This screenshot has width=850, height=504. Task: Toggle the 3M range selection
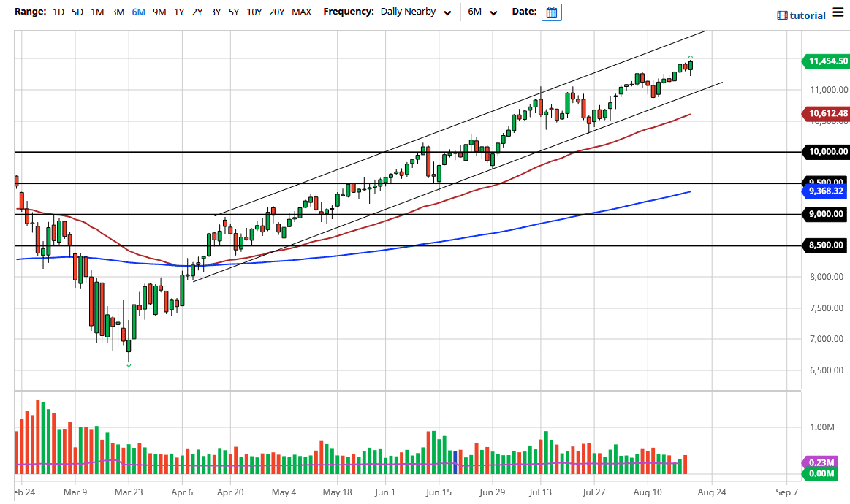pos(118,12)
